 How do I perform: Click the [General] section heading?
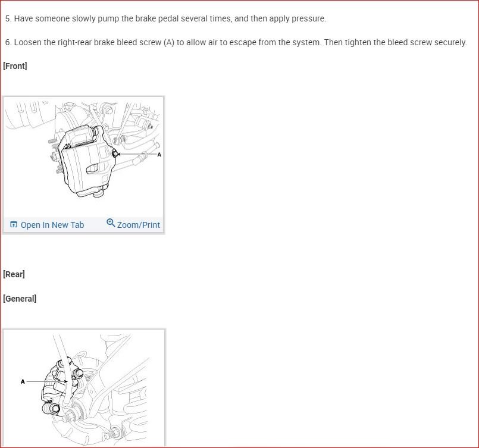(x=20, y=299)
